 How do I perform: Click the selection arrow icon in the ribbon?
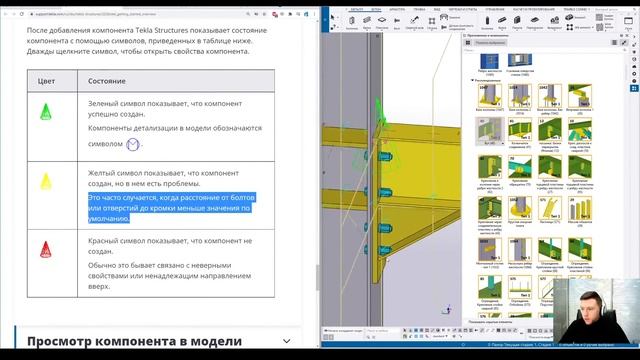[x=333, y=18]
